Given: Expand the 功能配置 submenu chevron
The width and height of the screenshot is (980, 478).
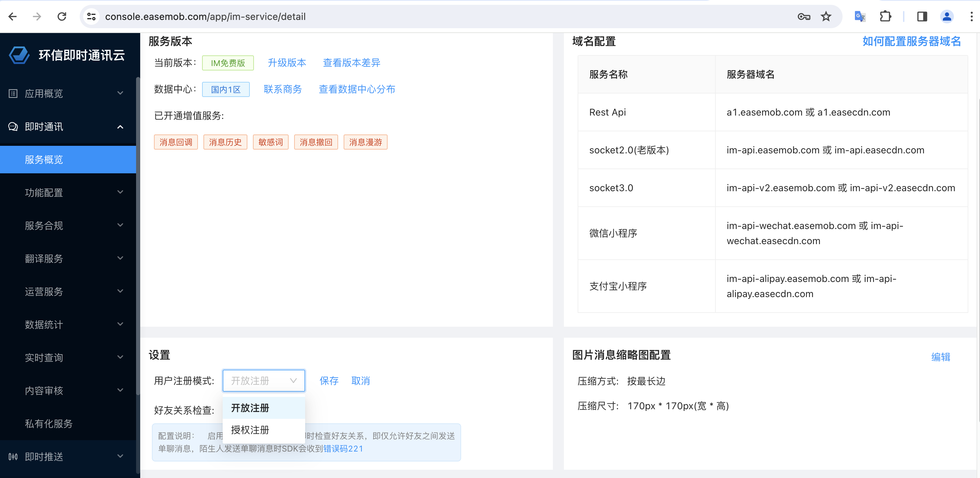Looking at the screenshot, I should (120, 192).
